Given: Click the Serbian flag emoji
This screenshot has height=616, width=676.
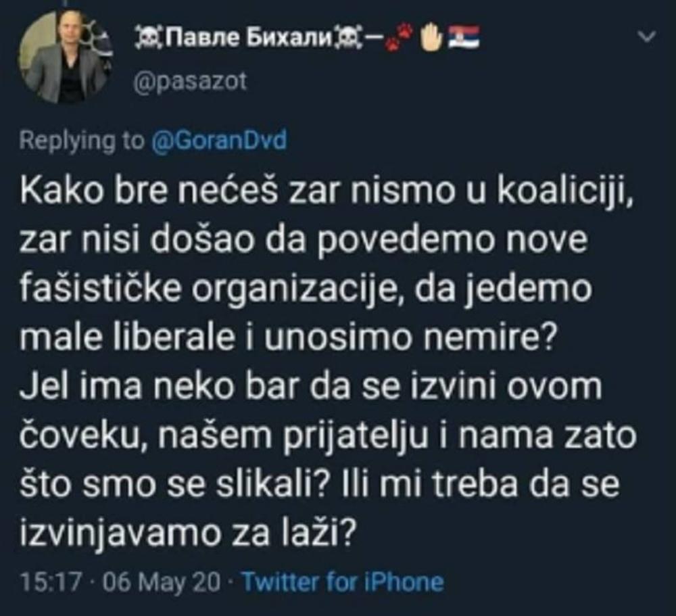Looking at the screenshot, I should tap(464, 38).
